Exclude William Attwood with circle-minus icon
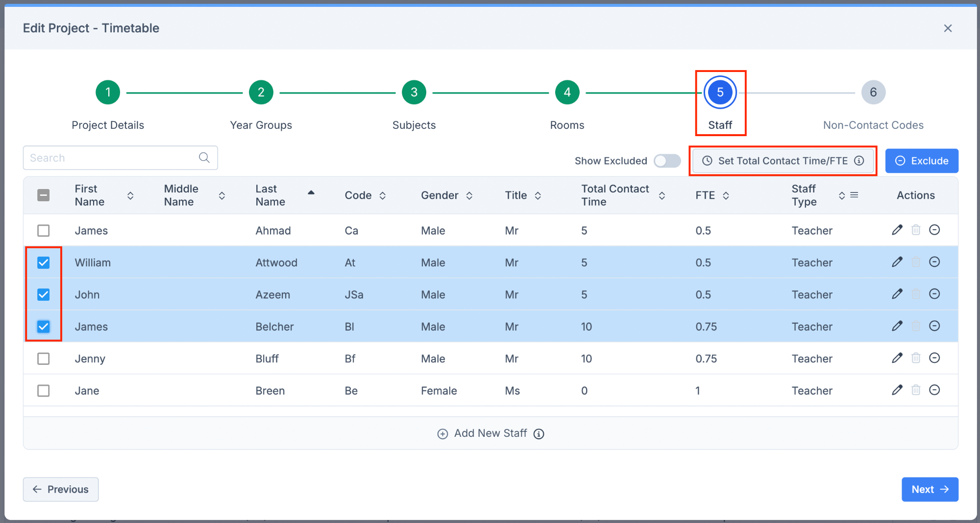This screenshot has height=523, width=980. click(x=934, y=262)
